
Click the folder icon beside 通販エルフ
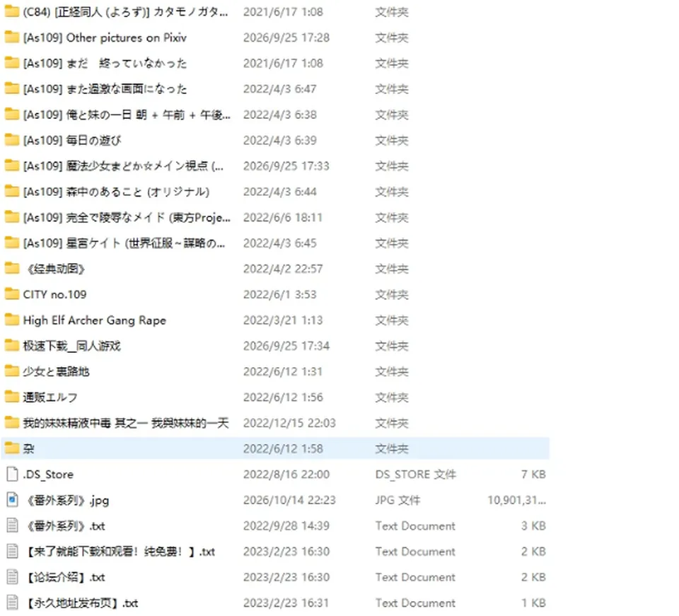tap(12, 397)
